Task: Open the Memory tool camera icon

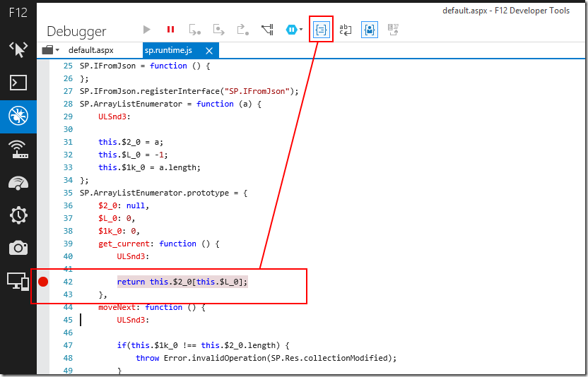Action: (x=18, y=248)
